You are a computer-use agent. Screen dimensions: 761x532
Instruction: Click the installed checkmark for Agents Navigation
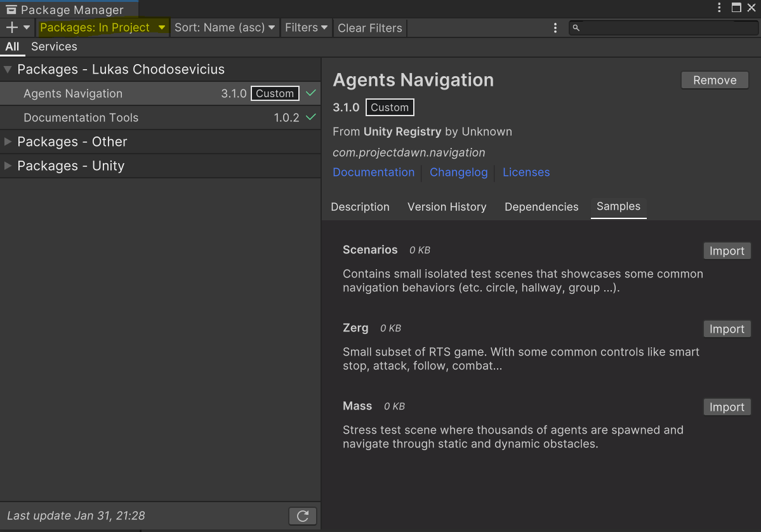click(311, 93)
